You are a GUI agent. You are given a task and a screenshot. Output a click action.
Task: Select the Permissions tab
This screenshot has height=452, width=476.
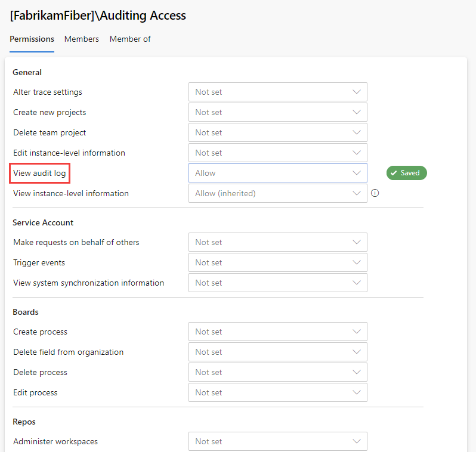(x=32, y=39)
